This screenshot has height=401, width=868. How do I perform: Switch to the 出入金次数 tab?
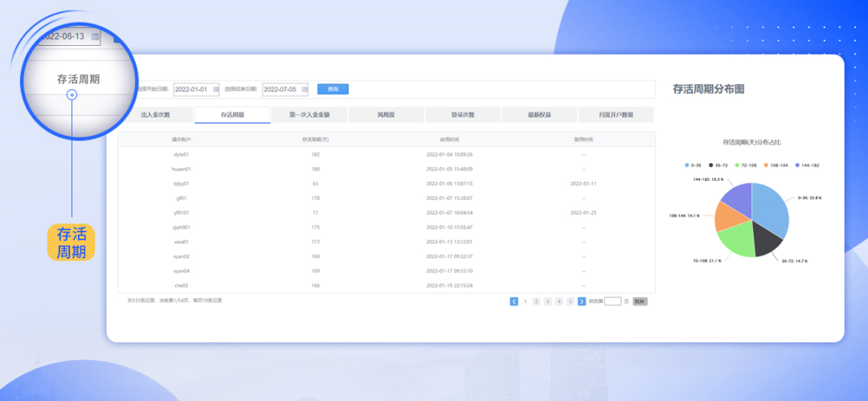click(x=156, y=115)
